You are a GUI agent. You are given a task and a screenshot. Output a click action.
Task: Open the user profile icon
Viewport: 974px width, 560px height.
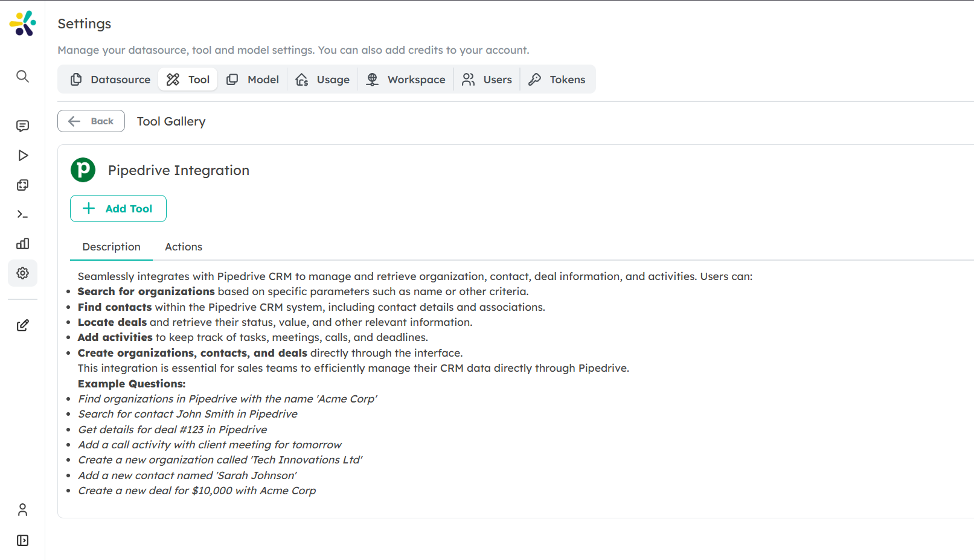22,510
